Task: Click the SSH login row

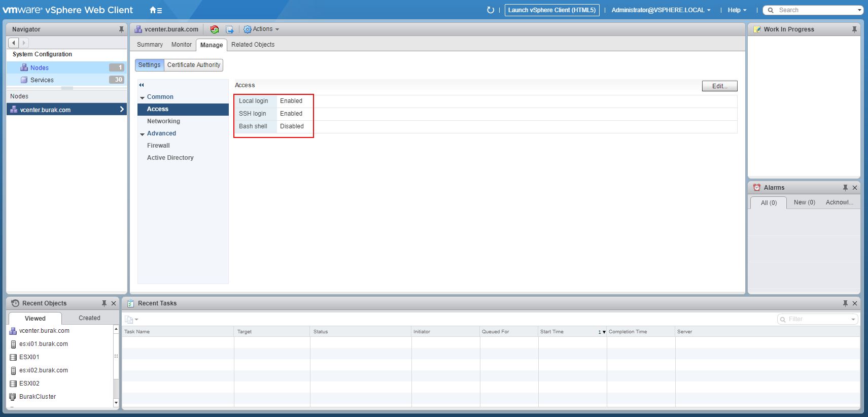Action: (x=485, y=114)
